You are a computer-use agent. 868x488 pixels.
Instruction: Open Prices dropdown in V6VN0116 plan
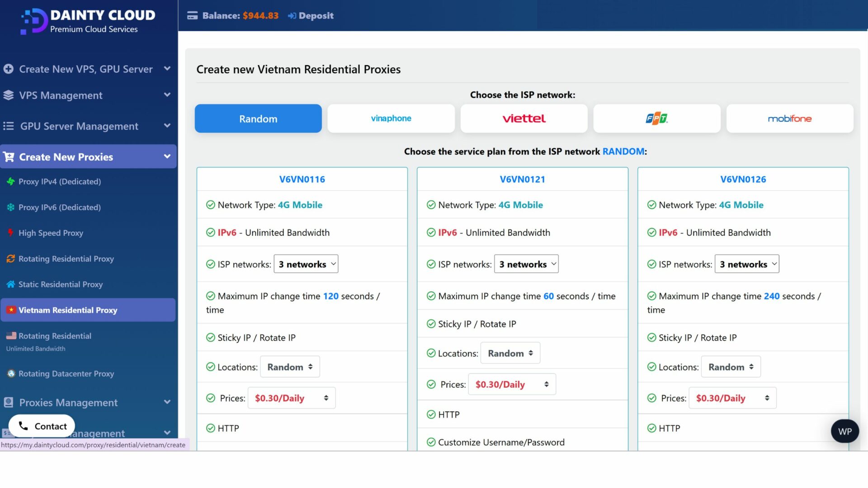click(292, 398)
